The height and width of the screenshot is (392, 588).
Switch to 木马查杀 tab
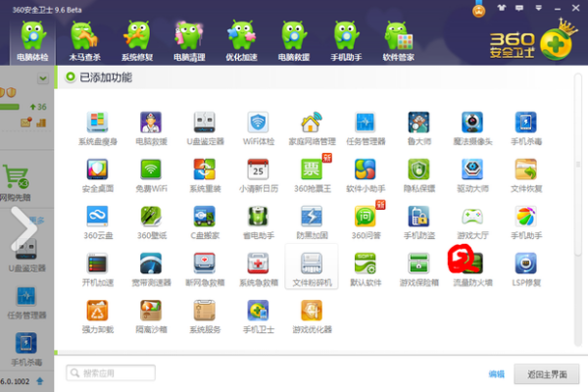[x=84, y=41]
